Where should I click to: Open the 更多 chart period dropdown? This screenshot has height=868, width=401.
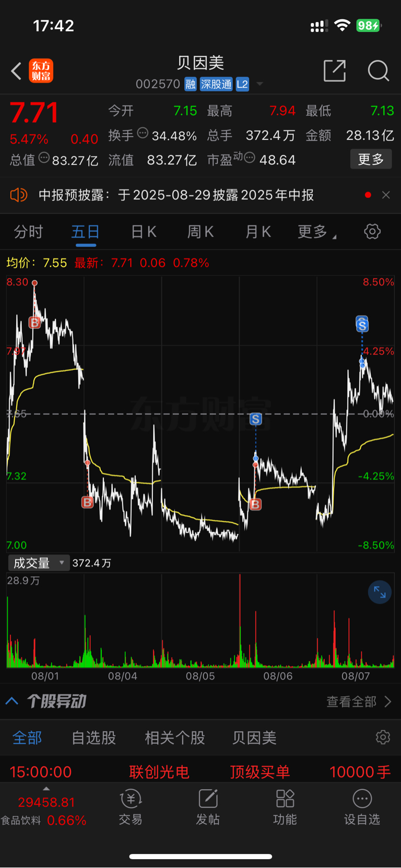316,231
